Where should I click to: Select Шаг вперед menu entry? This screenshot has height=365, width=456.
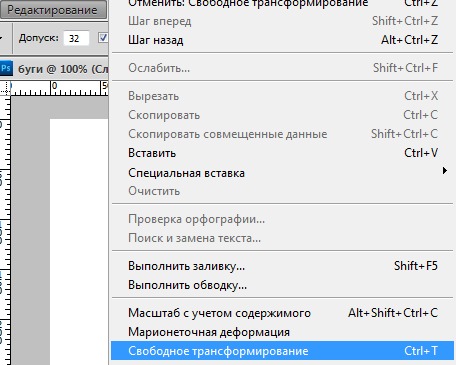click(283, 21)
